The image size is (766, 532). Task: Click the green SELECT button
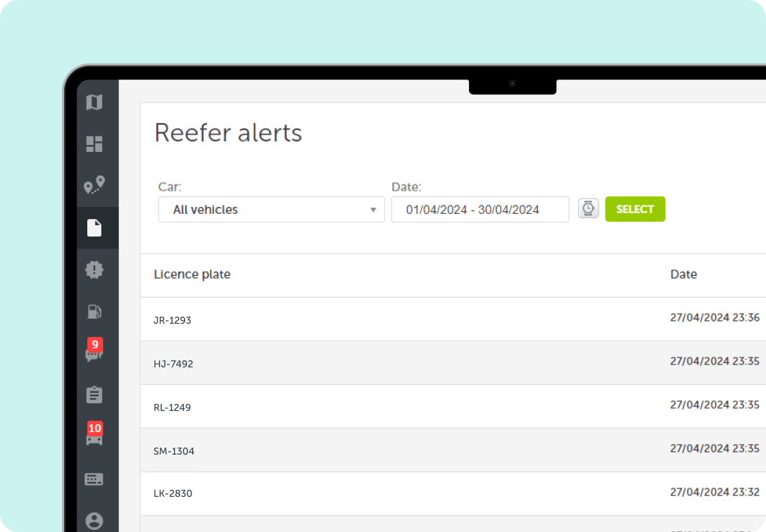(x=635, y=210)
